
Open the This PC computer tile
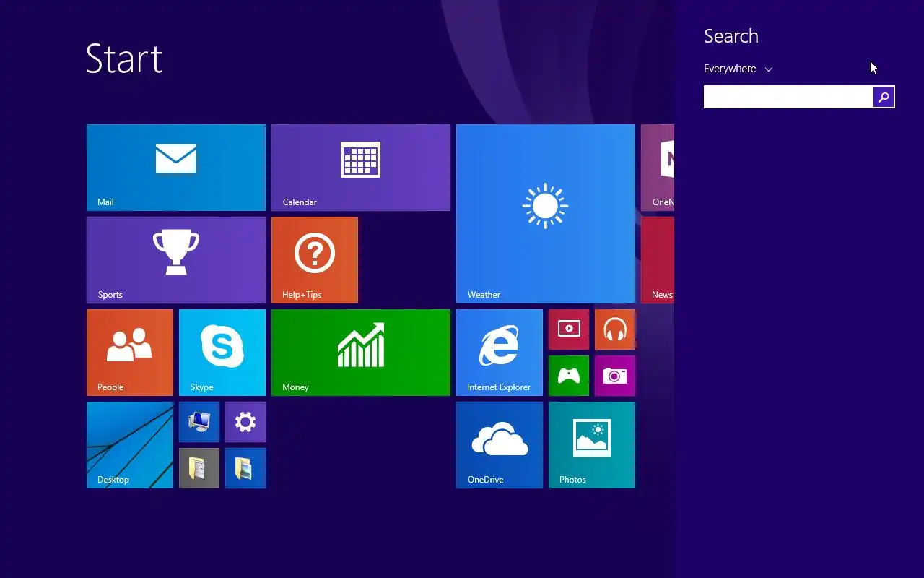point(199,422)
